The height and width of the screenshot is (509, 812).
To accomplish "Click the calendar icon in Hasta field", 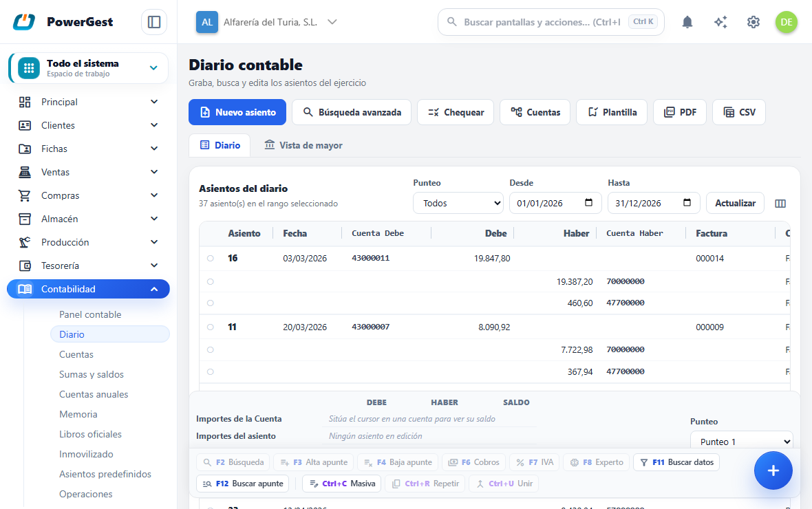I will (x=687, y=202).
